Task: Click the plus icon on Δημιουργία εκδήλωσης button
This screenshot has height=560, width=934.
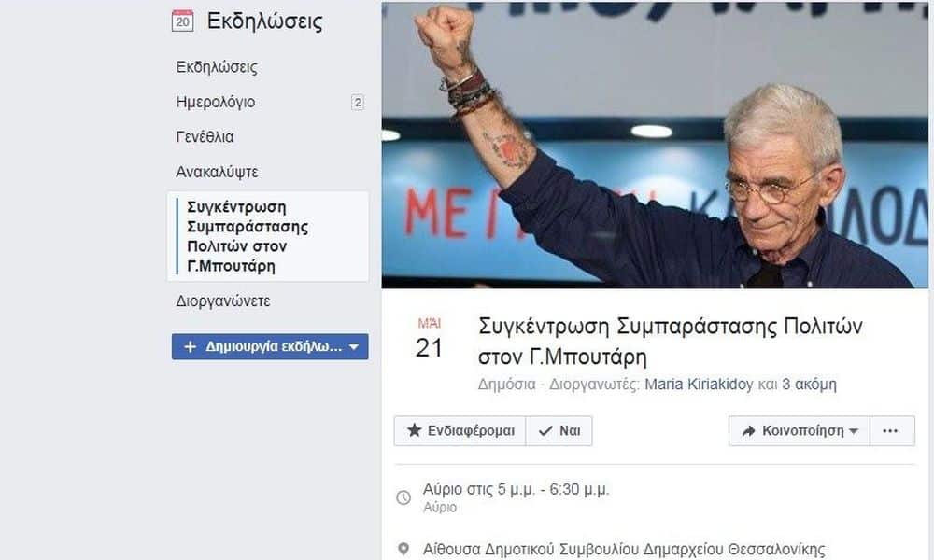Action: [190, 346]
